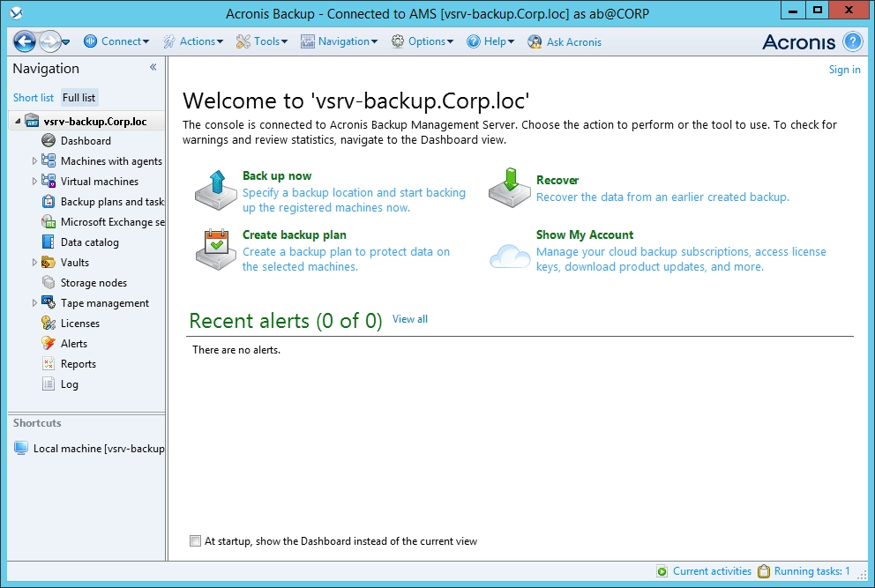Click the blue help question icon by Acronis logo
This screenshot has width=875, height=588.
coord(853,41)
